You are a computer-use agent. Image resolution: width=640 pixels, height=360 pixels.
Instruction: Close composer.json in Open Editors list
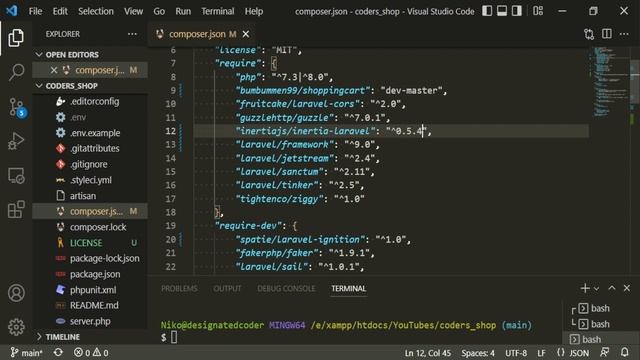click(x=53, y=70)
